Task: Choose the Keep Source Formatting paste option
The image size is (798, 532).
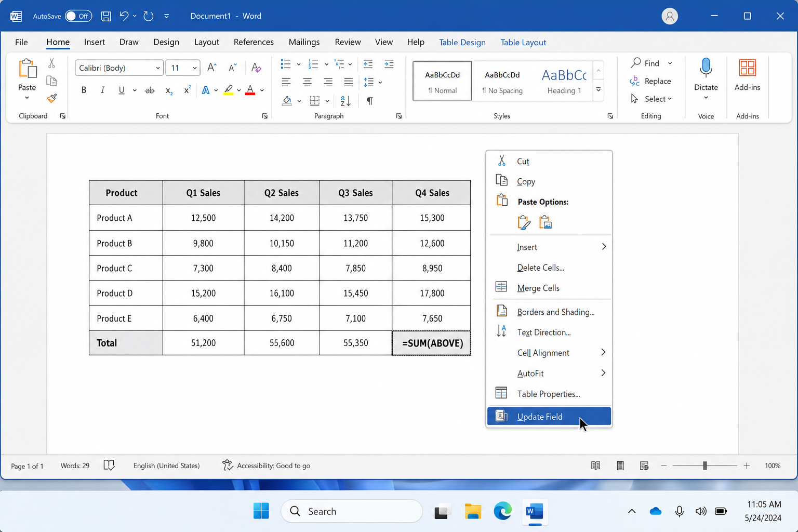Action: 524,223
